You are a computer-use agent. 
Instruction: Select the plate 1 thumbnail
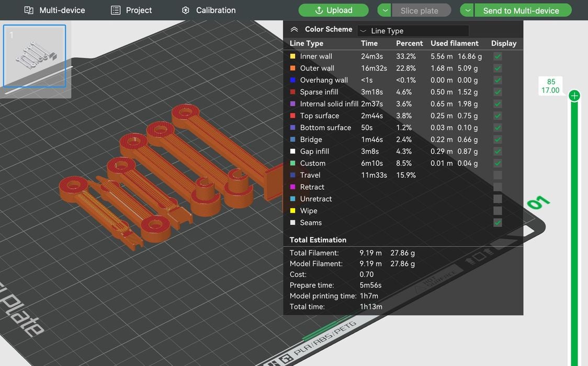(35, 56)
